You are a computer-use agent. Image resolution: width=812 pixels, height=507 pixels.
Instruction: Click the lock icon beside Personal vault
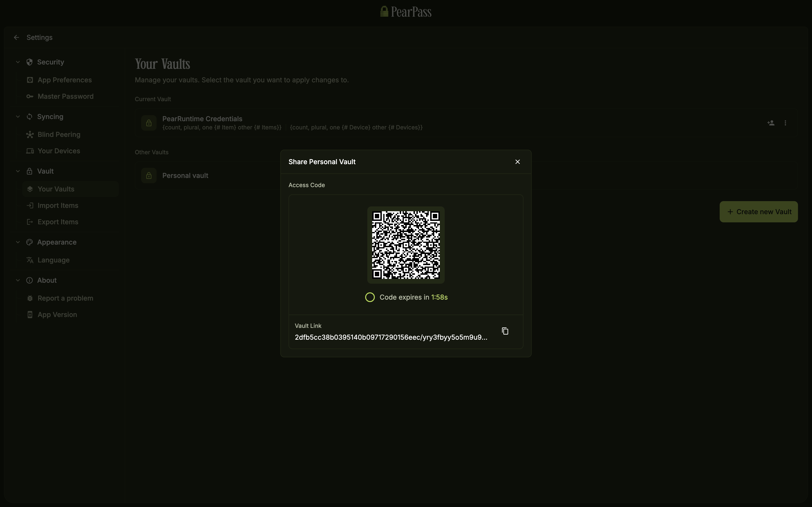[x=149, y=175]
